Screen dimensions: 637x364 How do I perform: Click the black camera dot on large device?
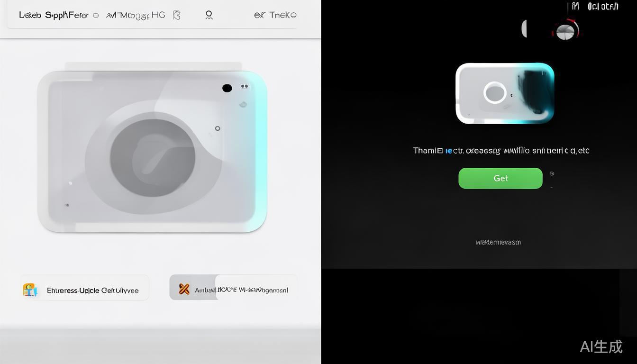pos(227,88)
